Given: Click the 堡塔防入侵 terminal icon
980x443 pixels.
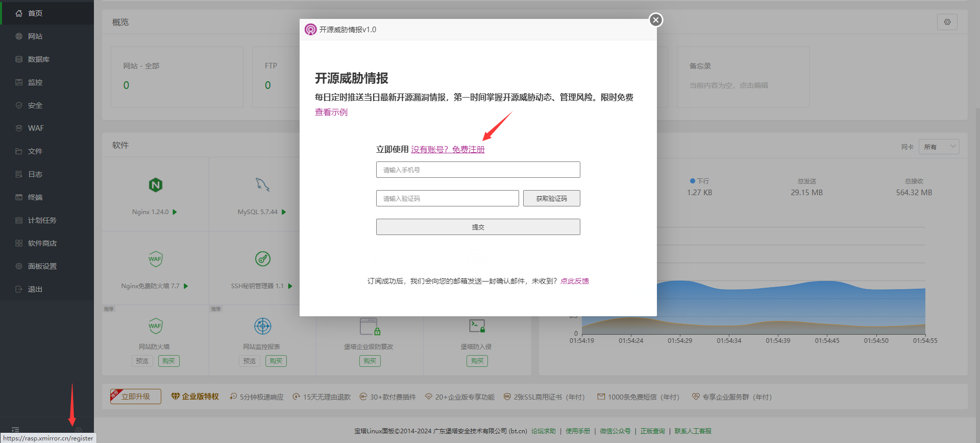Looking at the screenshot, I should [x=477, y=326].
